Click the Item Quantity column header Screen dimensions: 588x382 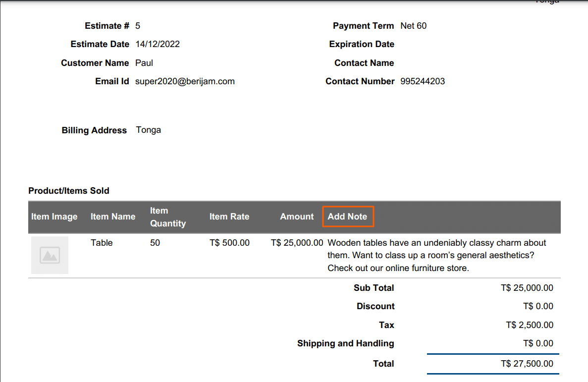pos(168,217)
